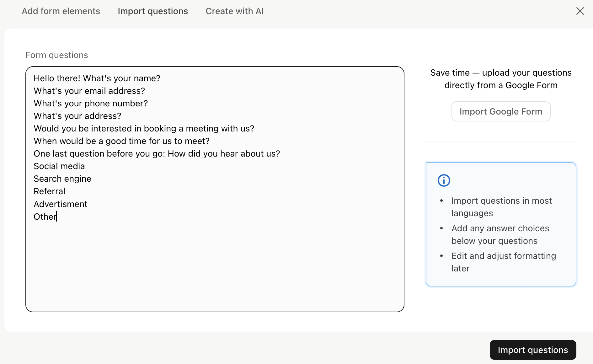Click the "Other" answer choice line
The width and height of the screenshot is (593, 364).
pyautogui.click(x=45, y=217)
